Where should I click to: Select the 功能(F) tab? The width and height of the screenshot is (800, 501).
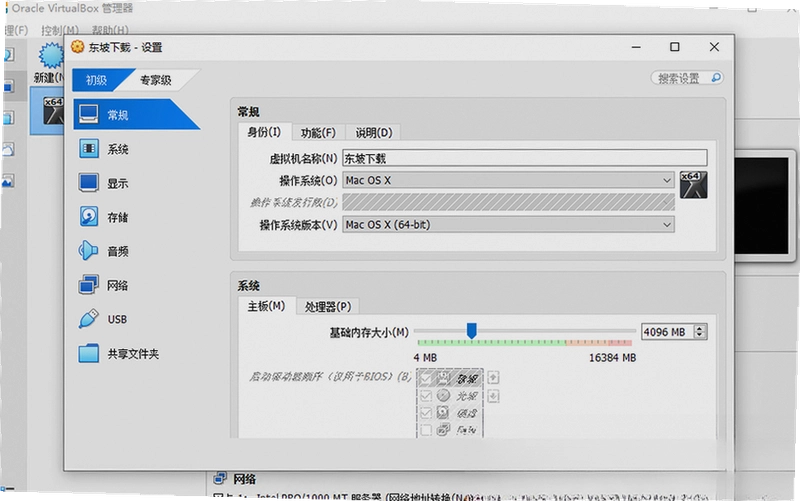click(x=318, y=133)
